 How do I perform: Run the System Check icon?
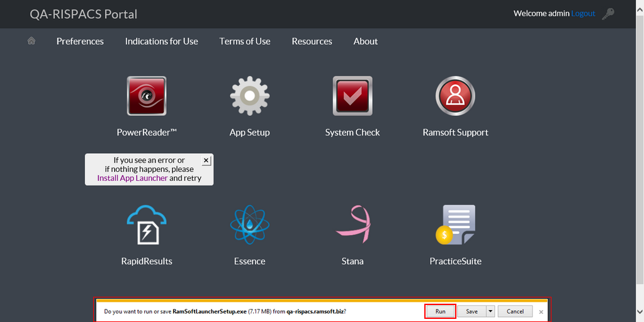point(352,96)
